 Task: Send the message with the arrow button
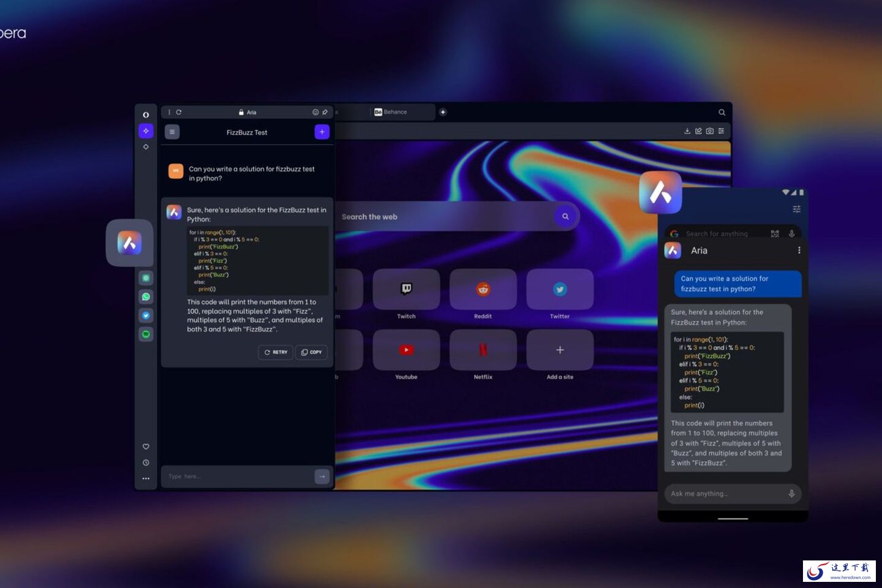click(x=322, y=477)
